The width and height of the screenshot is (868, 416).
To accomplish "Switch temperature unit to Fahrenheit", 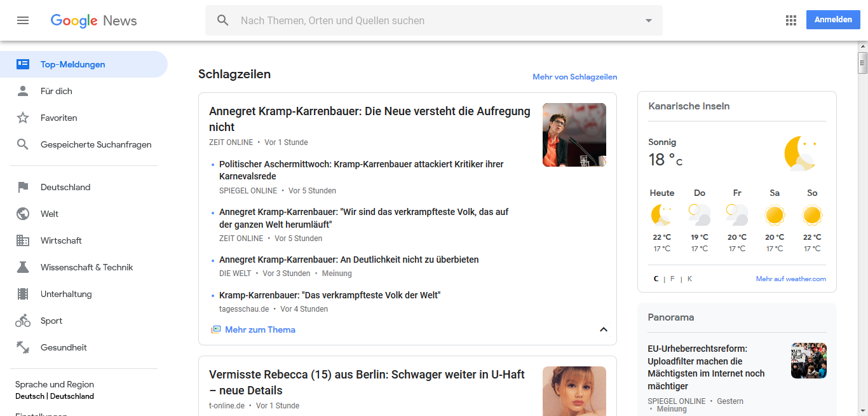I will pyautogui.click(x=672, y=279).
